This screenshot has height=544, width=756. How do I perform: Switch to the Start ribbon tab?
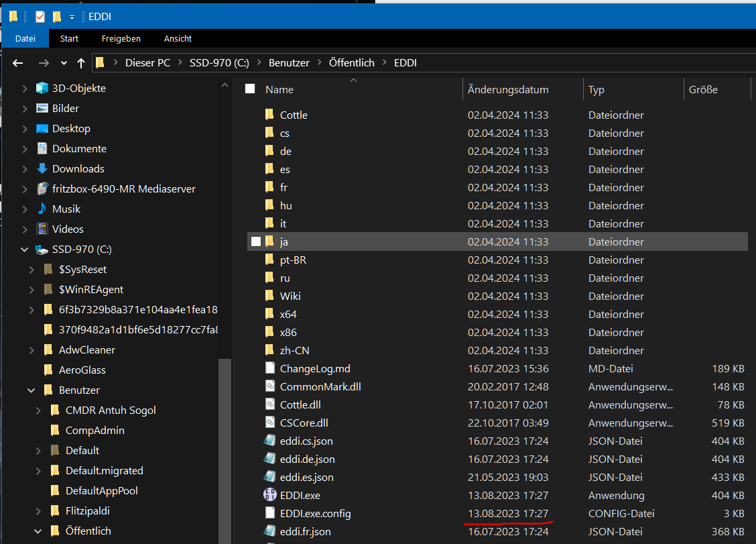(69, 39)
